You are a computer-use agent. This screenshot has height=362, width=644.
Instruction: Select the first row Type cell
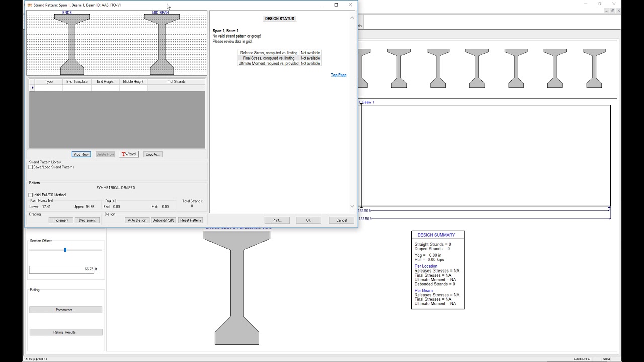(49, 88)
